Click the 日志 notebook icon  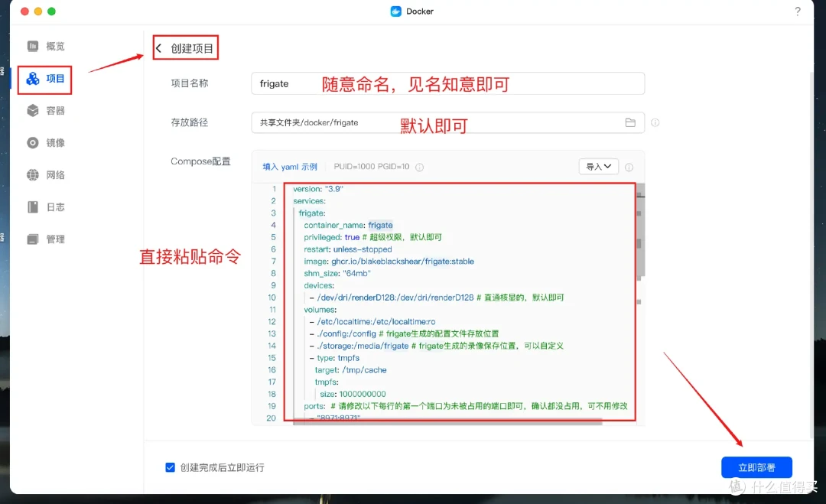[33, 207]
